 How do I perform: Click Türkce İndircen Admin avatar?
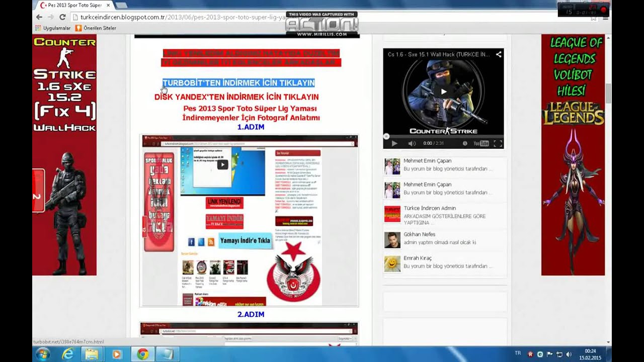[x=392, y=214]
